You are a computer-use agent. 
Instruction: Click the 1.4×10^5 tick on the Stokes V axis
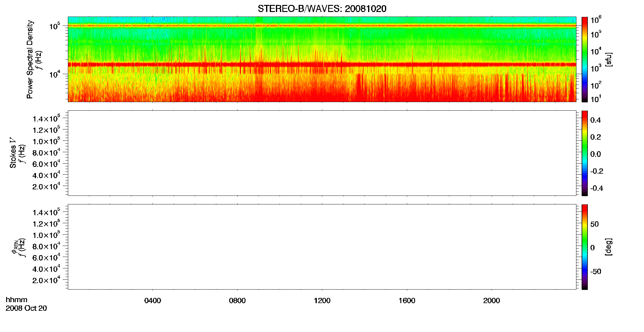click(x=46, y=119)
